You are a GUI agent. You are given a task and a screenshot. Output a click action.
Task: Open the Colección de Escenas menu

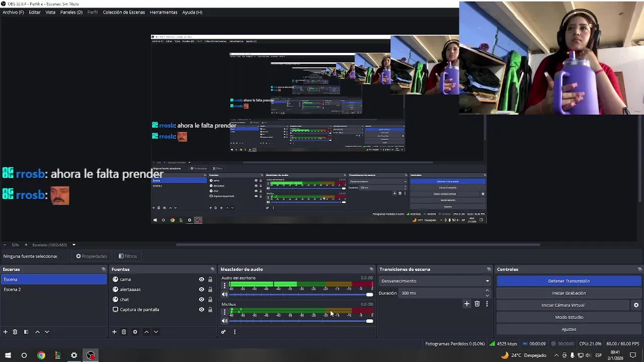point(124,12)
